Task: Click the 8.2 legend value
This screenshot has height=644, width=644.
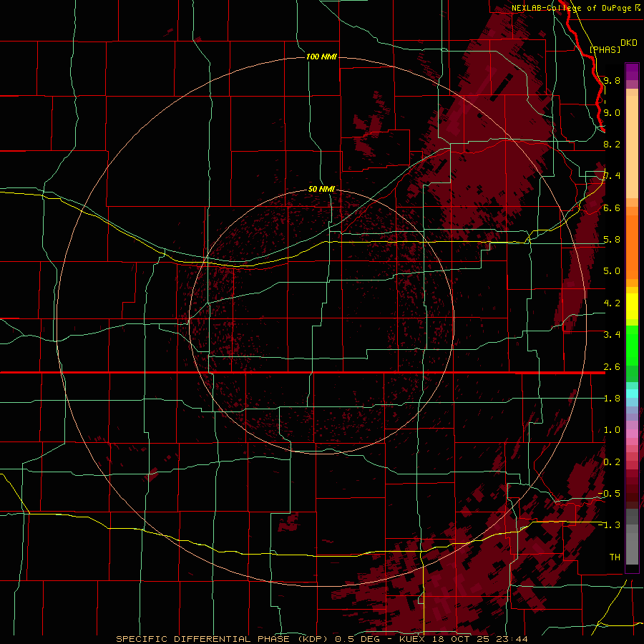Action: 612,144
